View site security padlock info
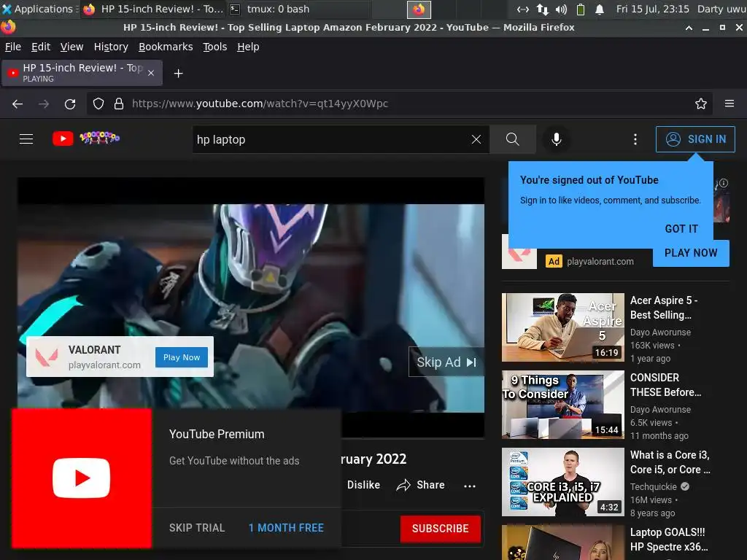Screen dimensions: 747x560 click(x=119, y=104)
